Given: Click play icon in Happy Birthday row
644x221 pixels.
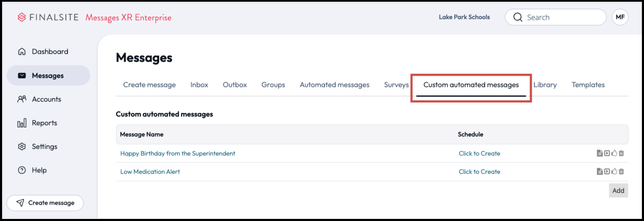Looking at the screenshot, I should click(607, 153).
